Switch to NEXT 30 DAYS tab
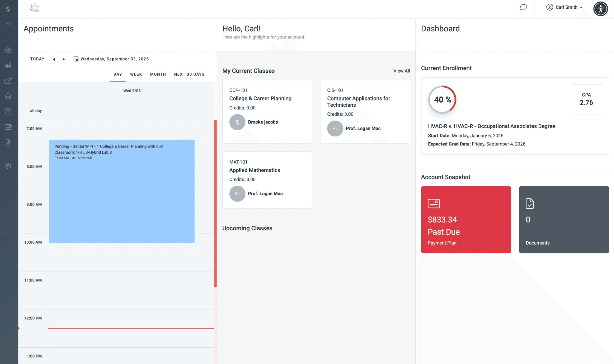Image resolution: width=614 pixels, height=364 pixels. [x=189, y=74]
